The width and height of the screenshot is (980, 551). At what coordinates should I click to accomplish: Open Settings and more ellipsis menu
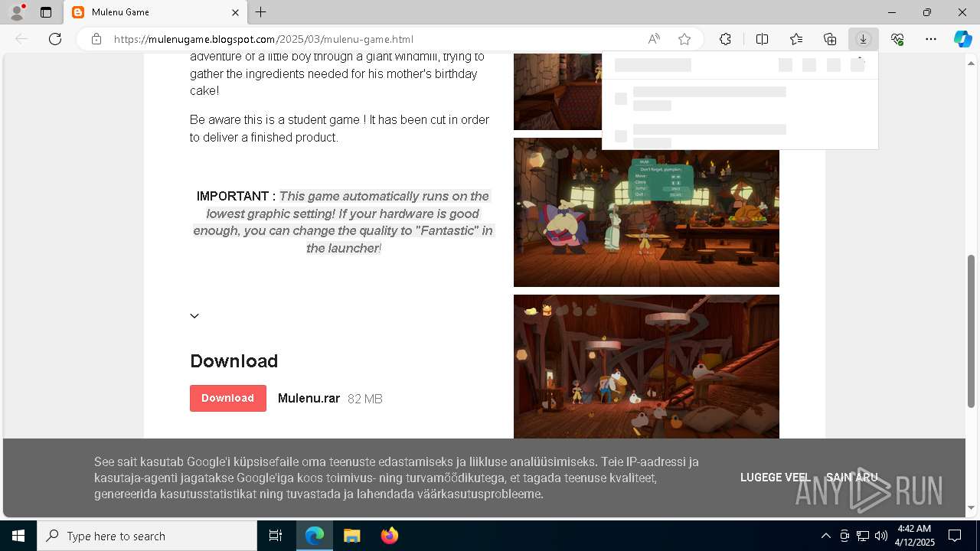point(931,39)
